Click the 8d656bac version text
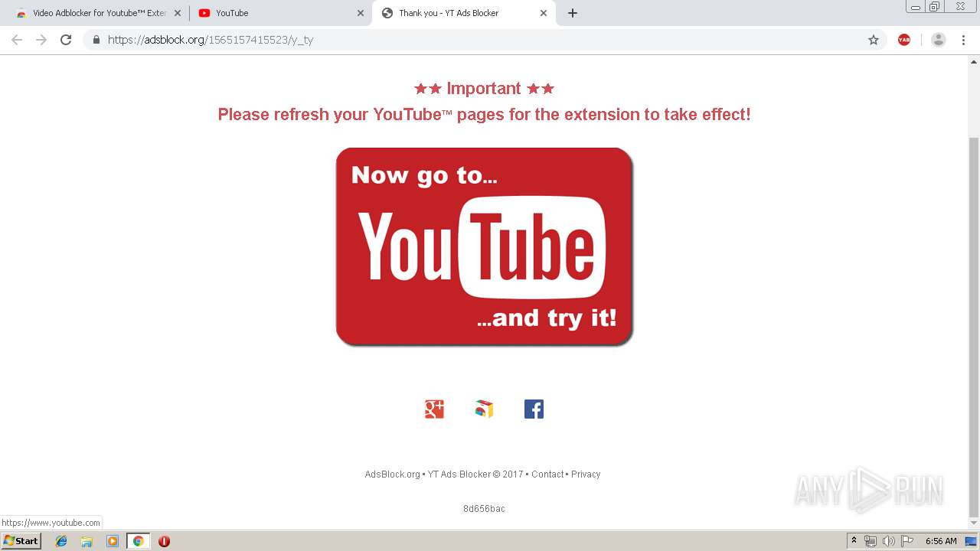980x551 pixels. [x=484, y=509]
